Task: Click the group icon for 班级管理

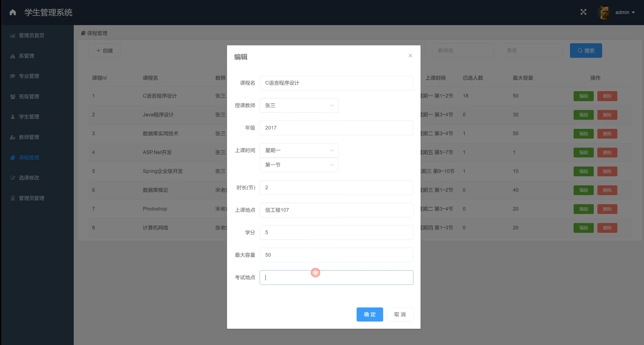Action: (12, 97)
